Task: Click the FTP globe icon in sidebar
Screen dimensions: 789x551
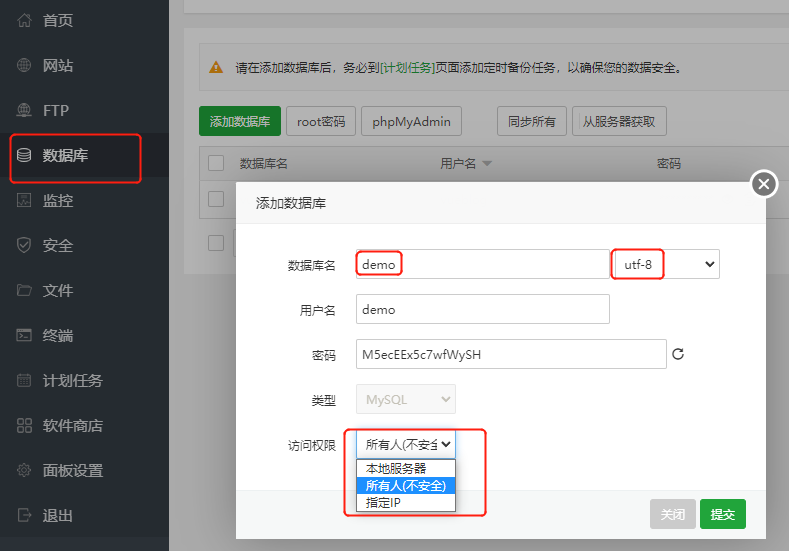Action: (24, 110)
